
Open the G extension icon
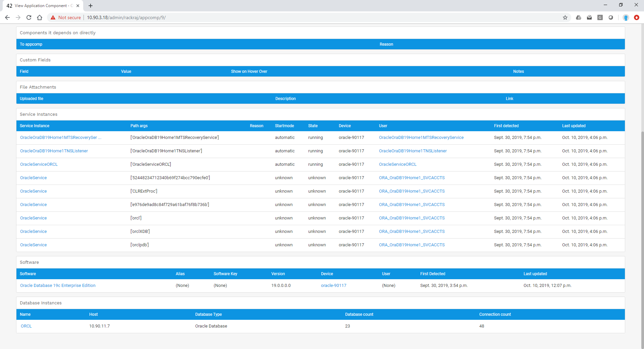coord(600,17)
